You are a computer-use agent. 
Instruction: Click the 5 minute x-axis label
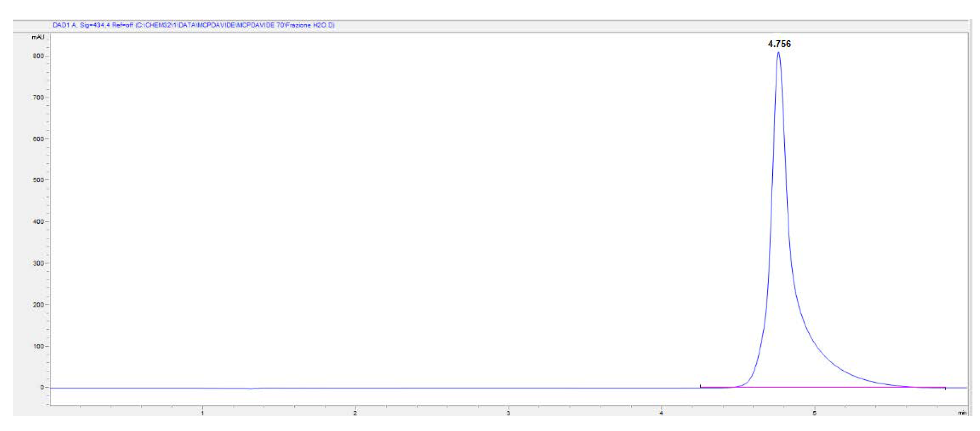(814, 413)
